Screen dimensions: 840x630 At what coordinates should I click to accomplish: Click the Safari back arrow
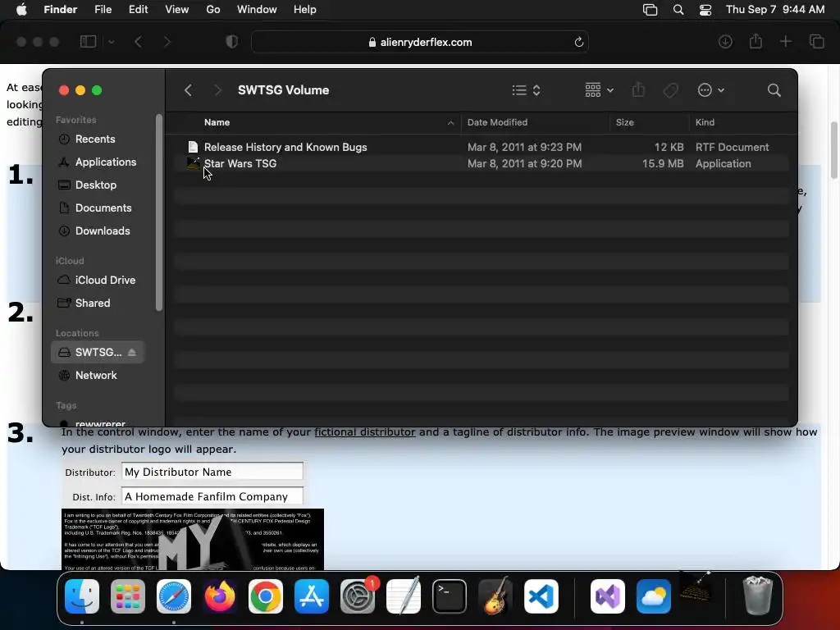pyautogui.click(x=138, y=42)
